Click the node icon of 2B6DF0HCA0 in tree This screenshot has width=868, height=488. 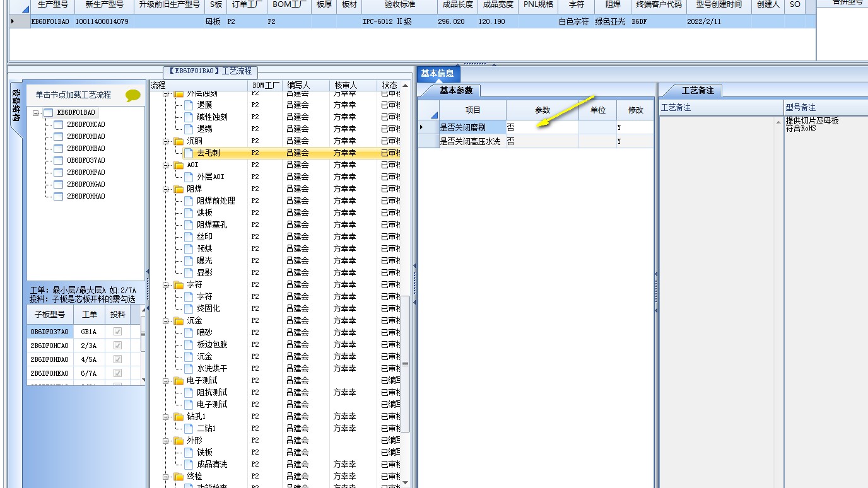pyautogui.click(x=59, y=124)
